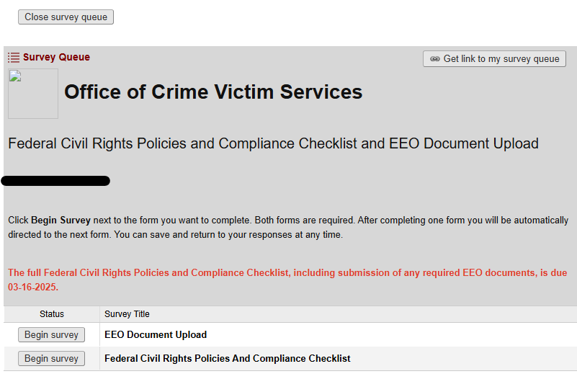
Task: Click the red due date notice
Action: 287,273
